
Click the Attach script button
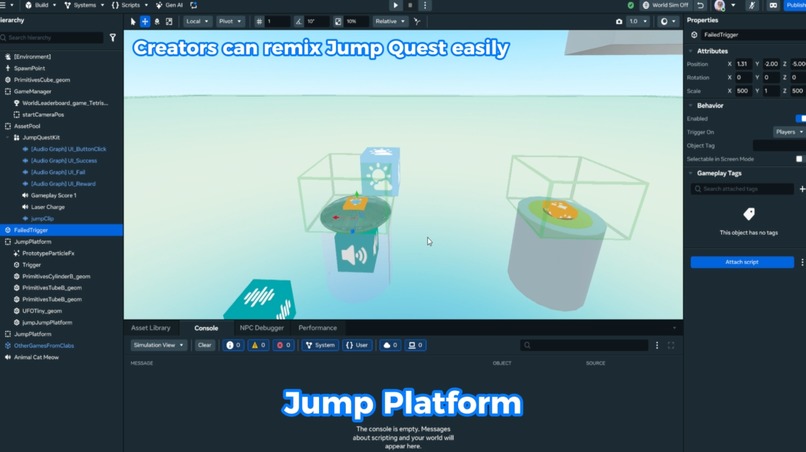click(x=742, y=262)
